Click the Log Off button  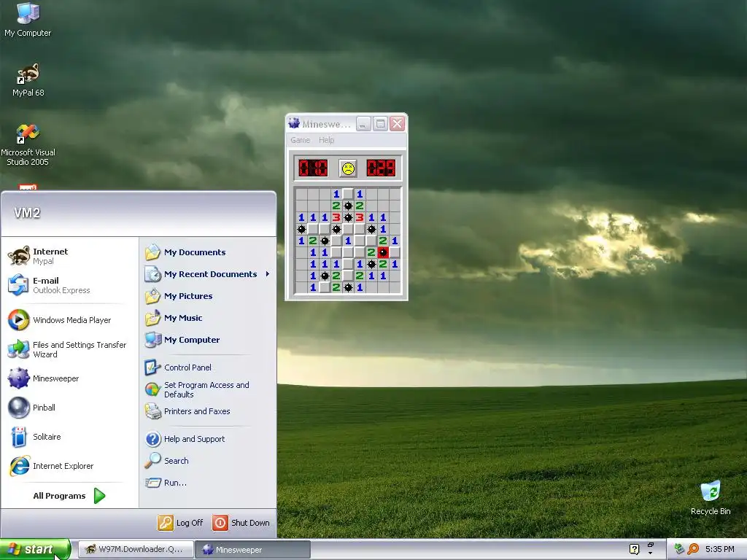coord(181,523)
